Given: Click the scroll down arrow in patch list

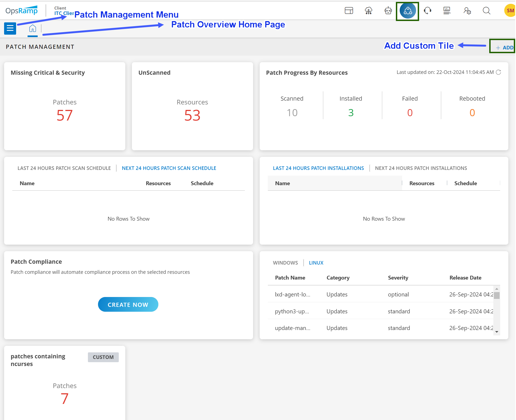Looking at the screenshot, I should click(497, 332).
